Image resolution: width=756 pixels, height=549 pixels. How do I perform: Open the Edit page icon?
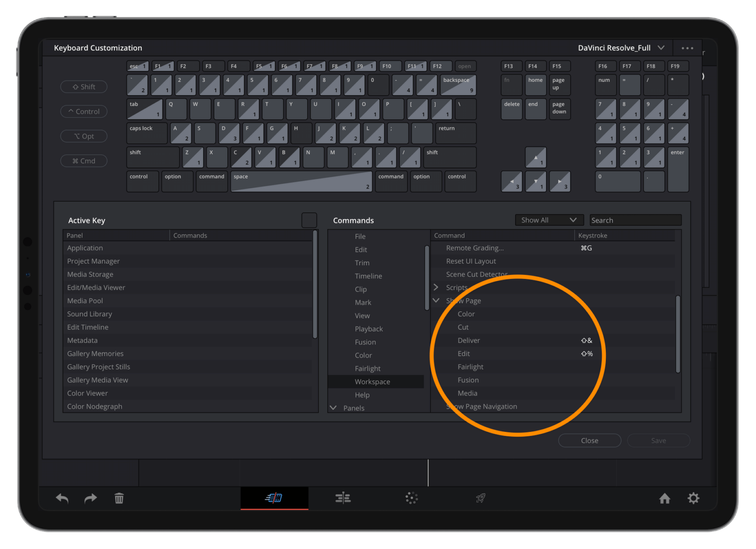click(x=343, y=498)
